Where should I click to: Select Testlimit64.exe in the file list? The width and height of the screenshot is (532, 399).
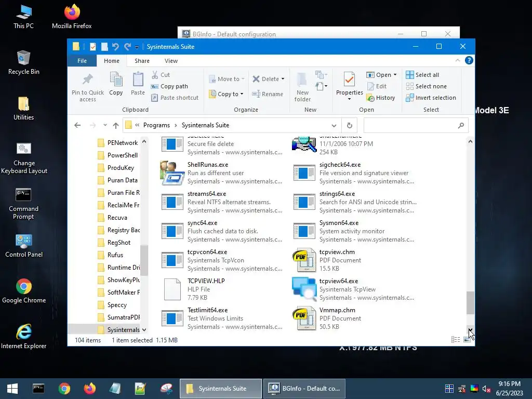coord(222,318)
